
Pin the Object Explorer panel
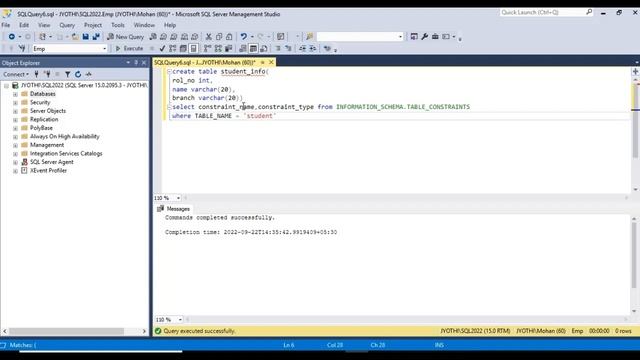[x=136, y=63]
